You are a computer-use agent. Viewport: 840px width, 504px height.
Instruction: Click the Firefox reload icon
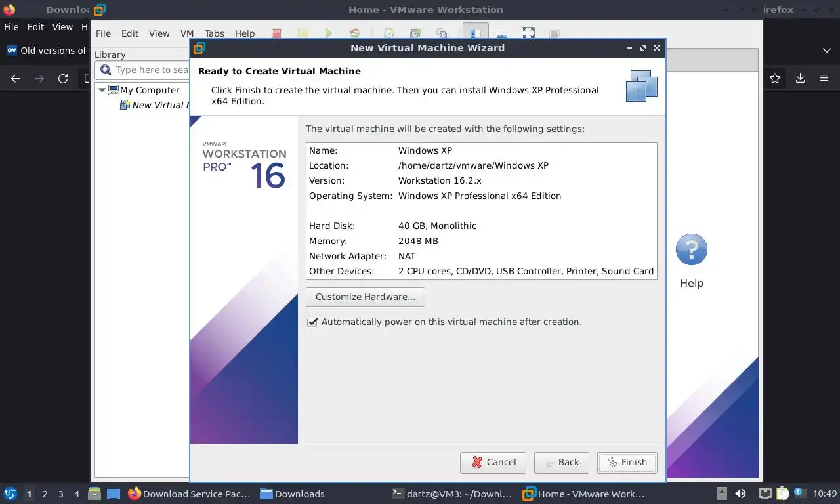point(63,78)
